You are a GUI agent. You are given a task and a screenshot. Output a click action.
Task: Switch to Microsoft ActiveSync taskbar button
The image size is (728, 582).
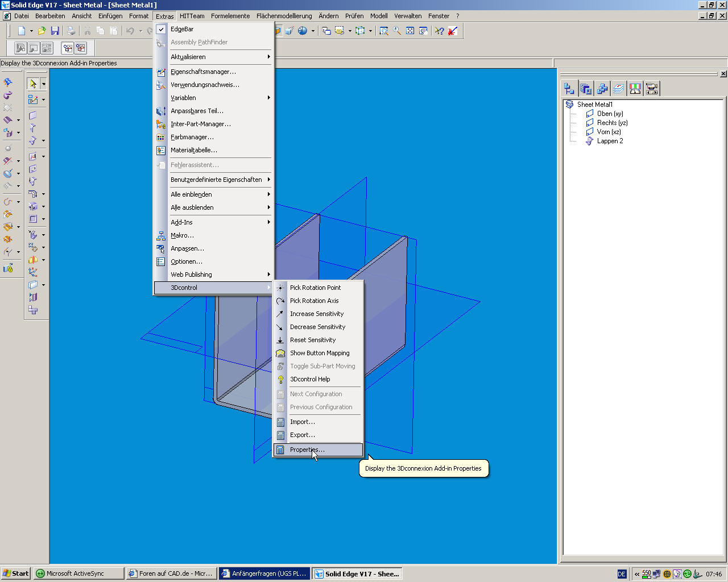pos(78,573)
